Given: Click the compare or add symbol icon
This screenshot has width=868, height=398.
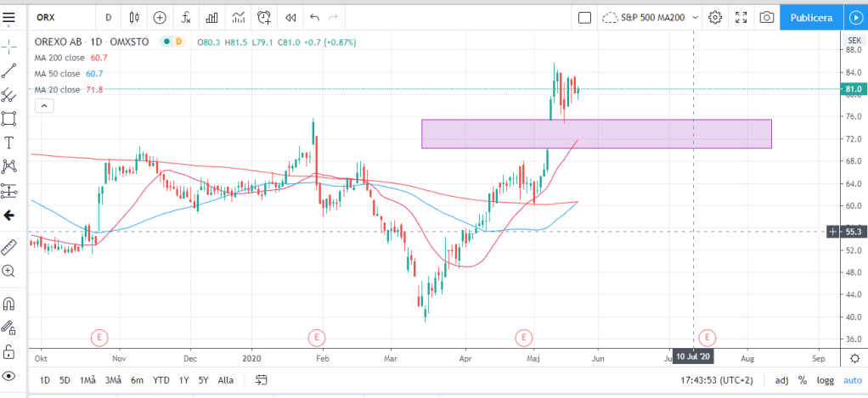Looking at the screenshot, I should tap(160, 17).
